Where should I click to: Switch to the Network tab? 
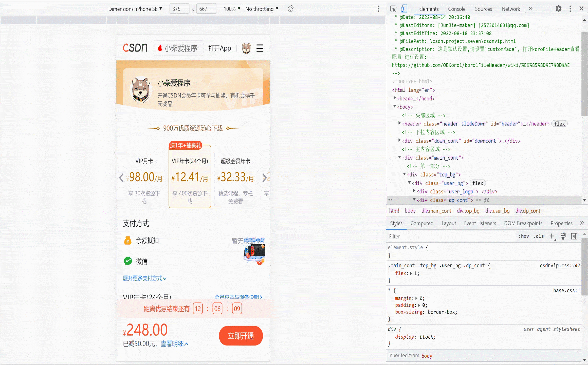click(511, 9)
